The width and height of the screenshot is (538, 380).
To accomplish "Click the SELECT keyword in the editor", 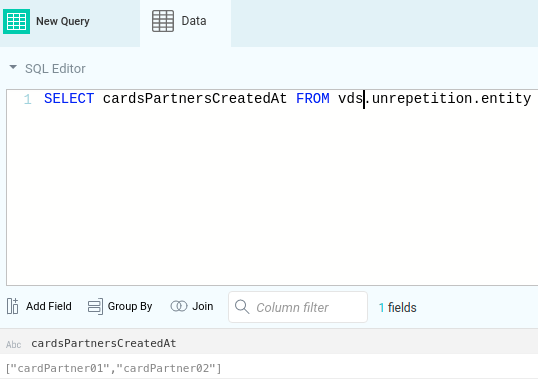I will [x=69, y=99].
